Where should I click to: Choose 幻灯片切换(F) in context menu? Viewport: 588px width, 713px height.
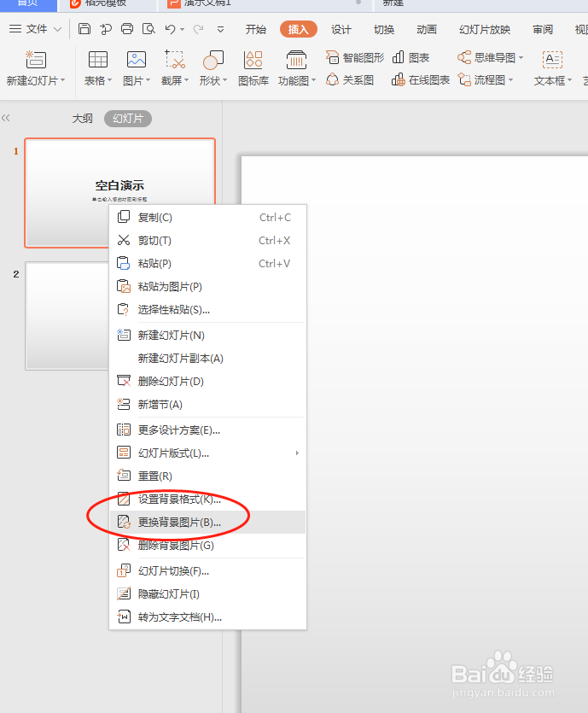(x=207, y=571)
